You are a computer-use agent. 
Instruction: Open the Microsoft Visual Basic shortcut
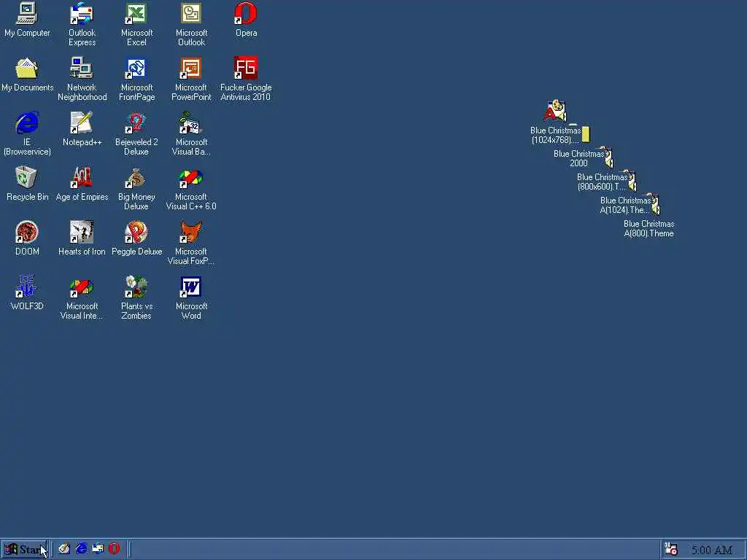191,122
